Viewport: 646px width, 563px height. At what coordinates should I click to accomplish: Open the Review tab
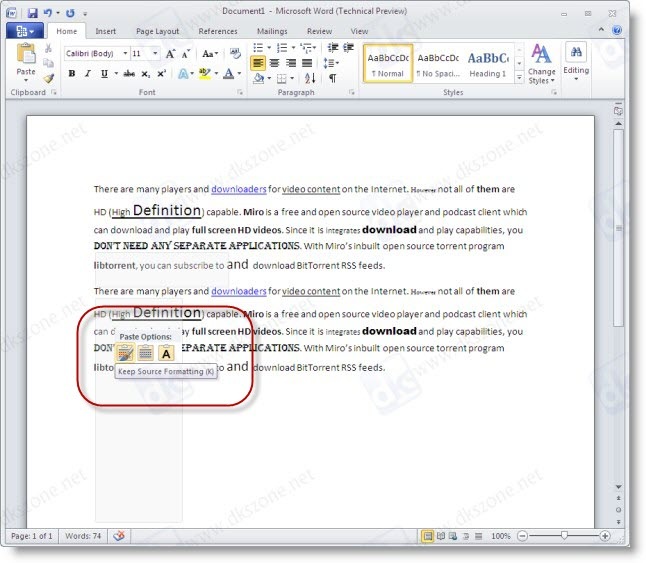pos(319,31)
